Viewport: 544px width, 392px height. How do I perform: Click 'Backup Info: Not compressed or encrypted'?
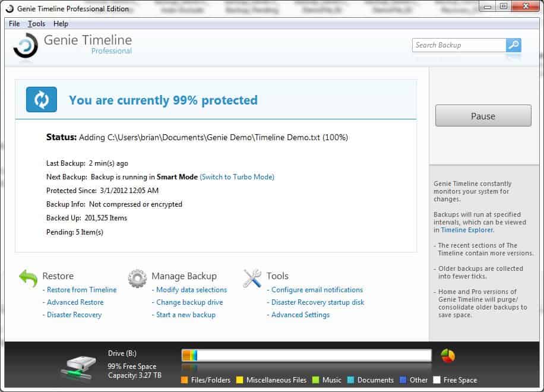click(114, 204)
